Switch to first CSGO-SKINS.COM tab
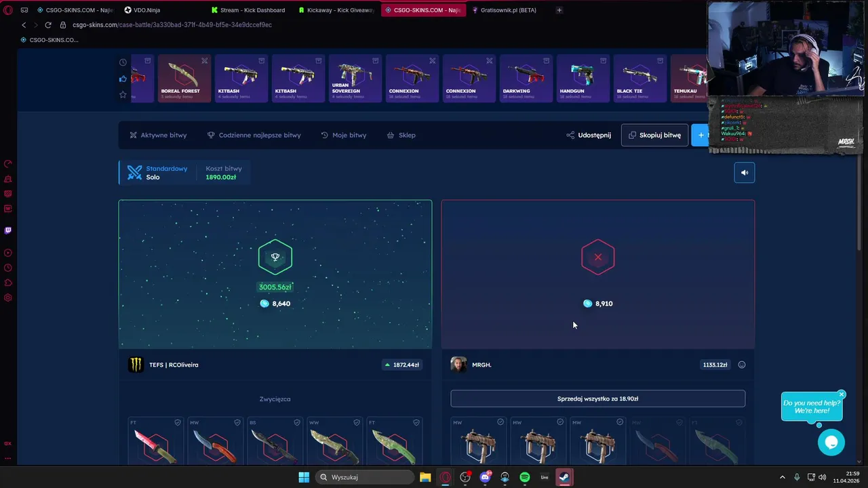Screen dimensions: 868x488 click(x=75, y=10)
